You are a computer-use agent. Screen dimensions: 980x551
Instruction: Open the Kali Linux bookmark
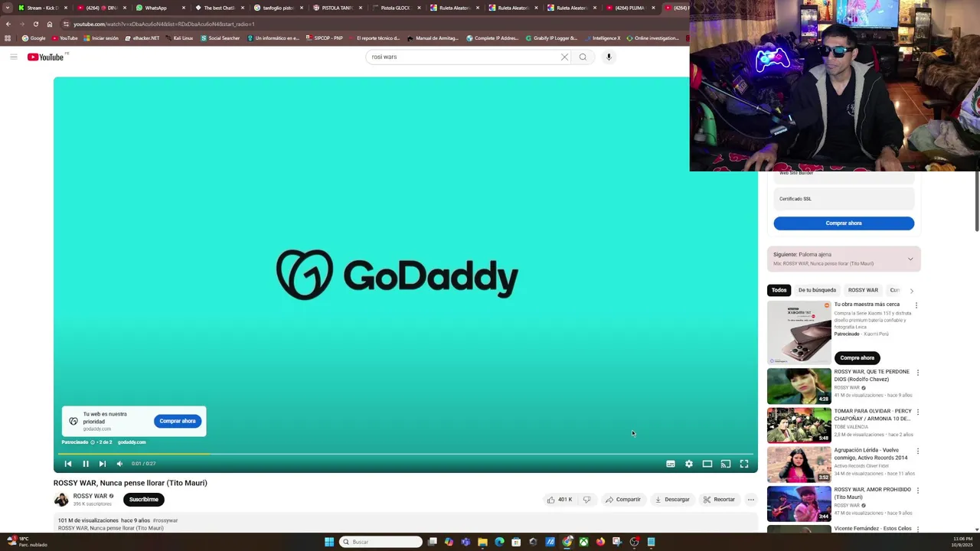tap(179, 38)
